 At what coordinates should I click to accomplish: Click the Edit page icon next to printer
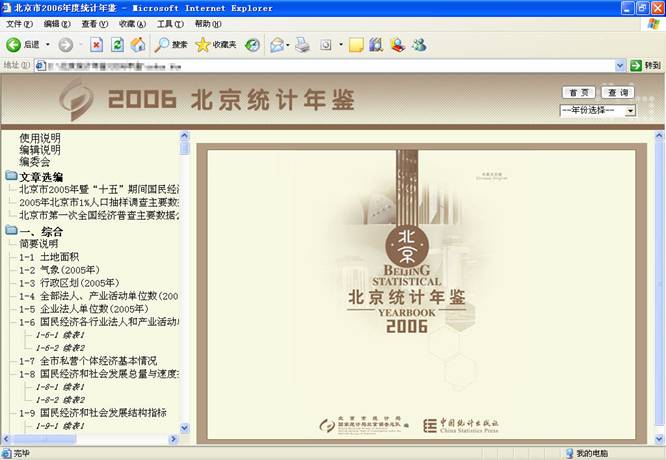[x=326, y=45]
